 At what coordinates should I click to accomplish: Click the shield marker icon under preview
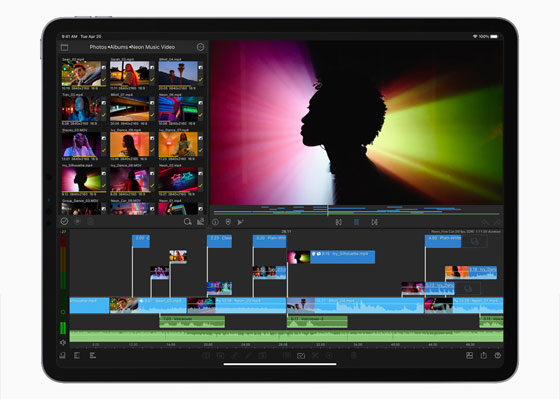228,222
